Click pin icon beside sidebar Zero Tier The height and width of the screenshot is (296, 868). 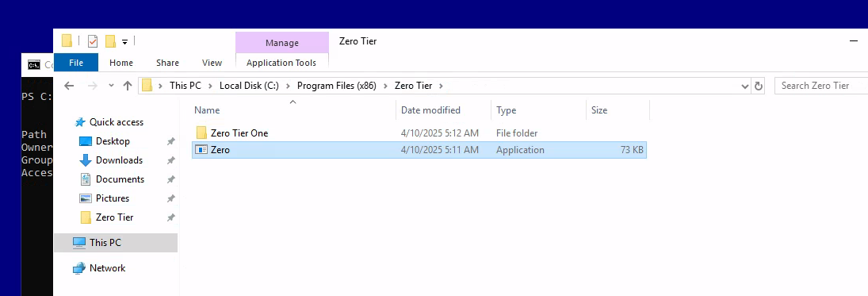click(171, 218)
